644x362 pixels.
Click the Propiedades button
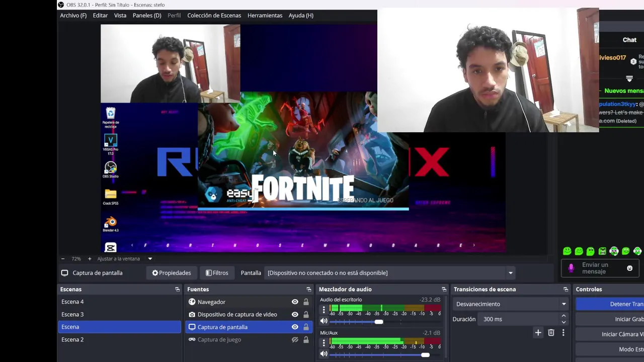pyautogui.click(x=172, y=273)
